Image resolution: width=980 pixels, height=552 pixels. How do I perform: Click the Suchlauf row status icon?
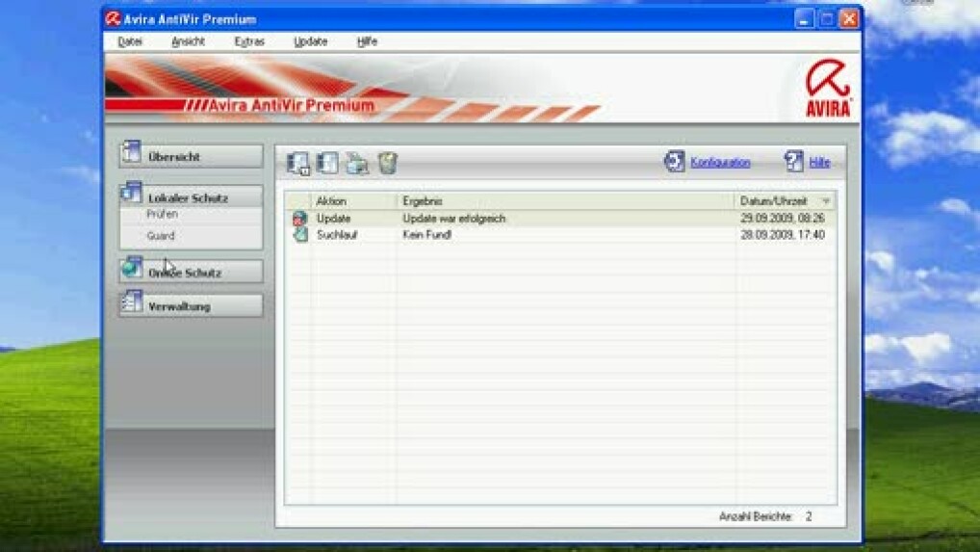[299, 234]
